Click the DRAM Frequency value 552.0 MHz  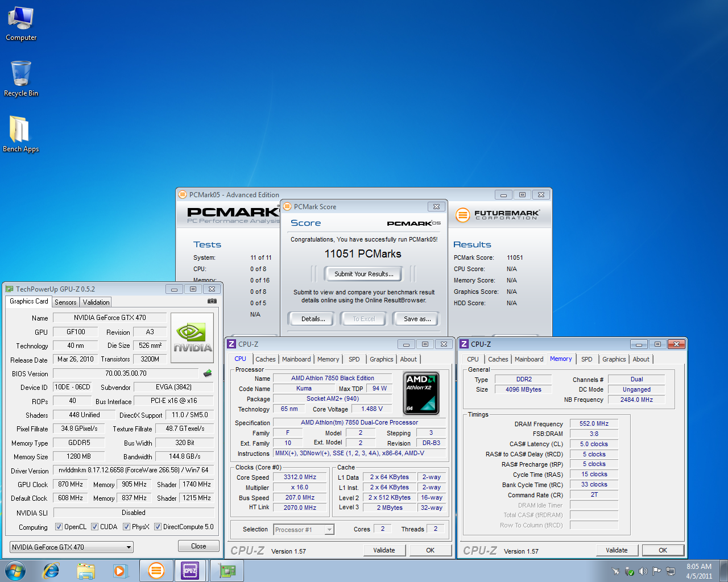click(594, 424)
